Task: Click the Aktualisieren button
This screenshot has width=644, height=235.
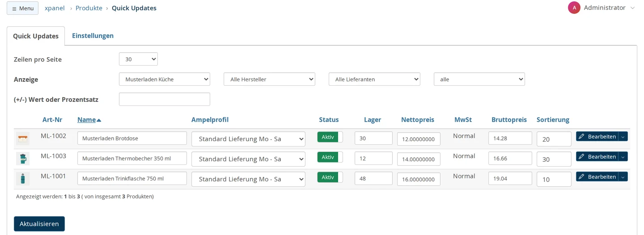Action: point(39,224)
